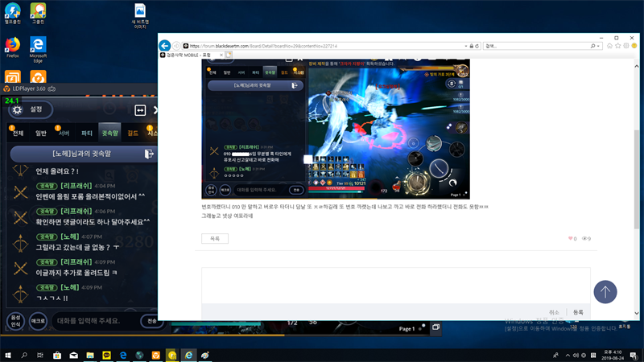
Task: Click the forum post game screenshot image
Action: [x=336, y=129]
